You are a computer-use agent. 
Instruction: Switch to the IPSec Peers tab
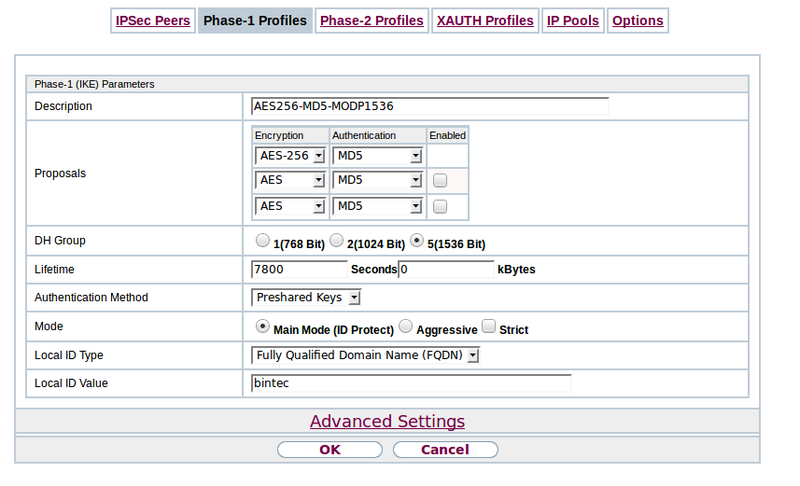coord(152,21)
